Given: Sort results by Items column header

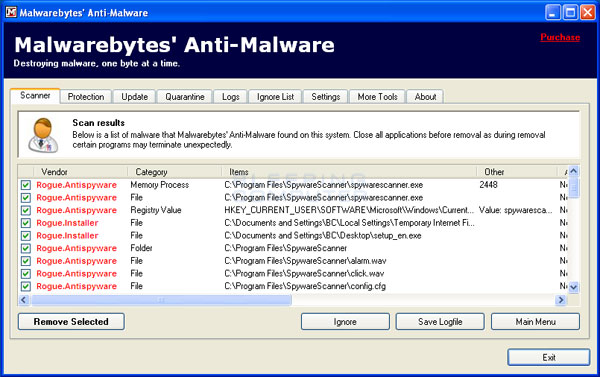Looking at the screenshot, I should coord(349,172).
